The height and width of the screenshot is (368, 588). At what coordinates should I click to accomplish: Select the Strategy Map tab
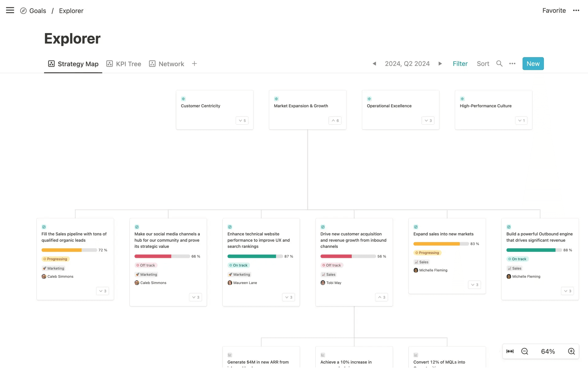click(78, 63)
